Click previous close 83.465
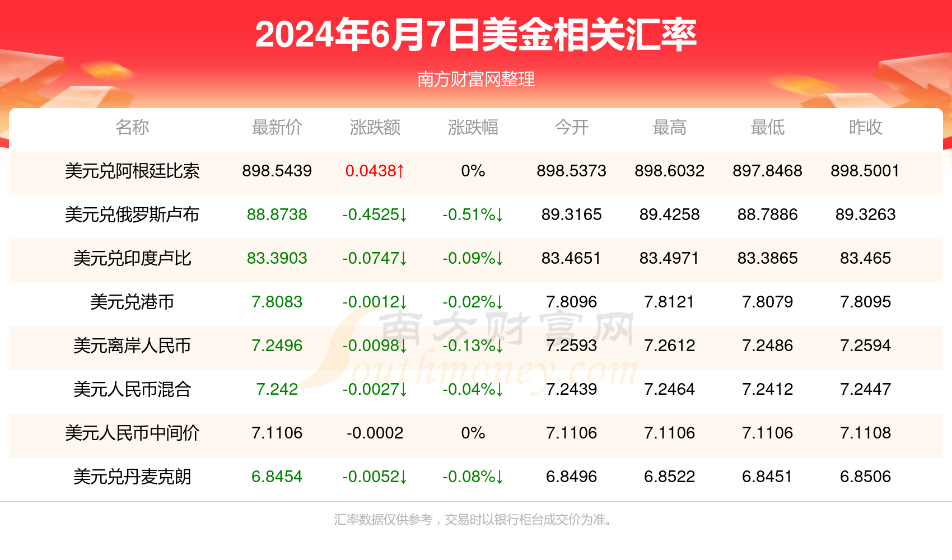This screenshot has width=952, height=560. pos(865,258)
